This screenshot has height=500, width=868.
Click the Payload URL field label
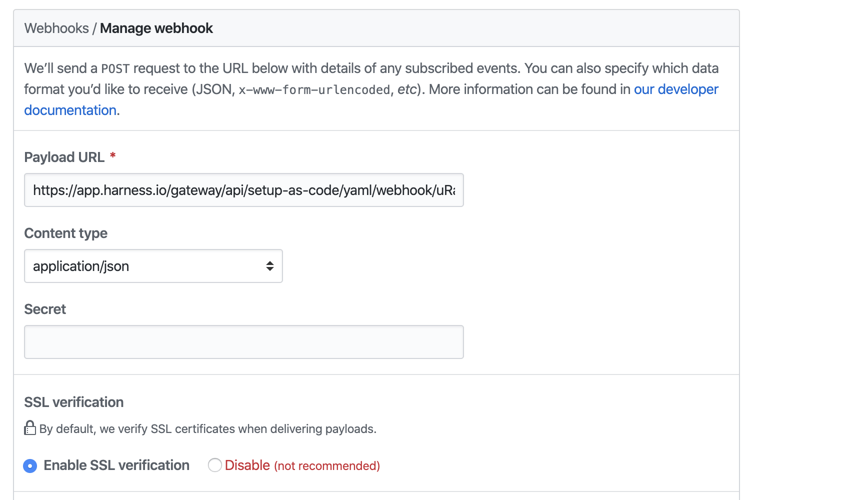(65, 156)
